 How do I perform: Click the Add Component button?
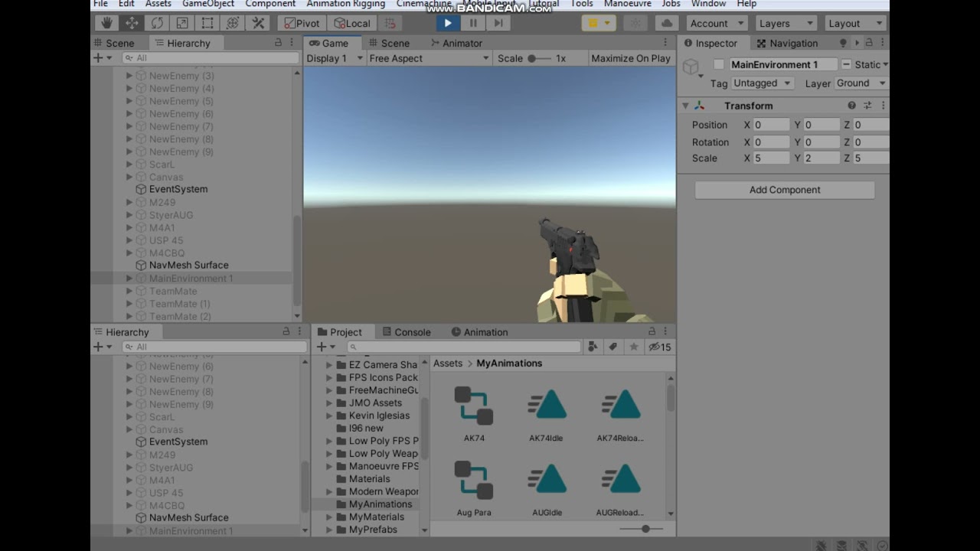(785, 190)
